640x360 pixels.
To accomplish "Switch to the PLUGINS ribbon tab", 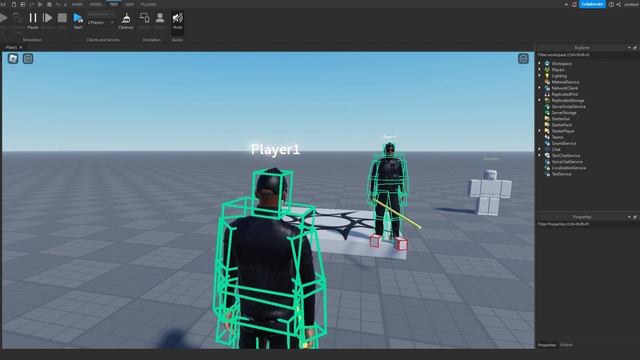I will (148, 4).
